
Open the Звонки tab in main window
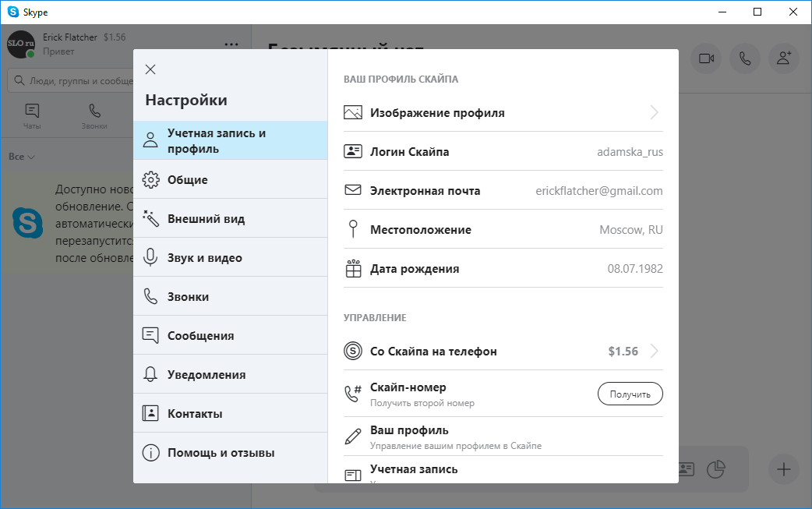click(94, 116)
